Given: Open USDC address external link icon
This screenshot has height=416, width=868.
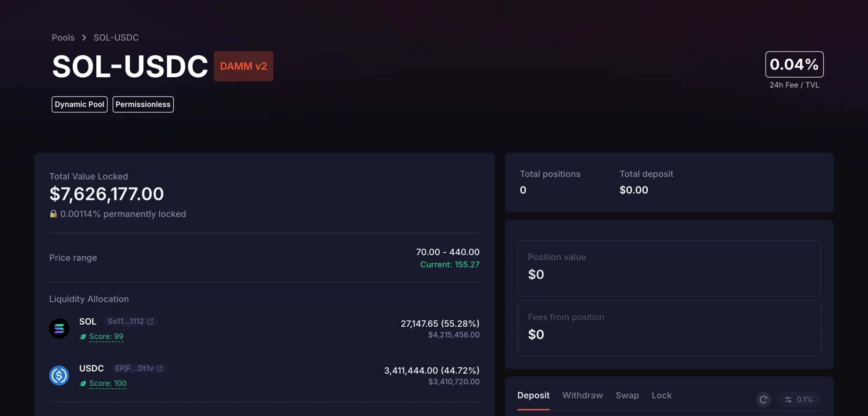Looking at the screenshot, I should tap(160, 368).
